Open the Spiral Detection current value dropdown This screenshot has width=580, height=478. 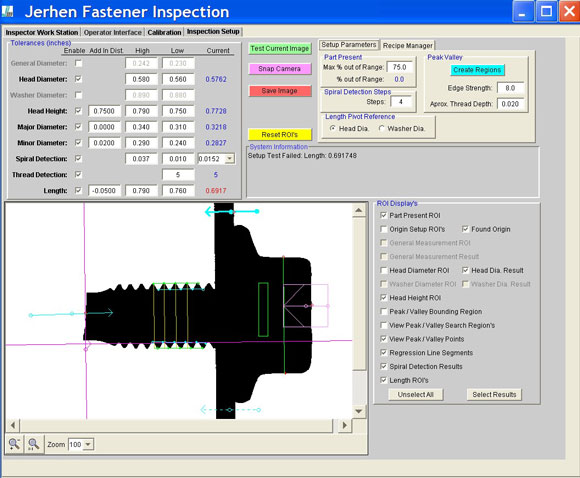(230, 159)
